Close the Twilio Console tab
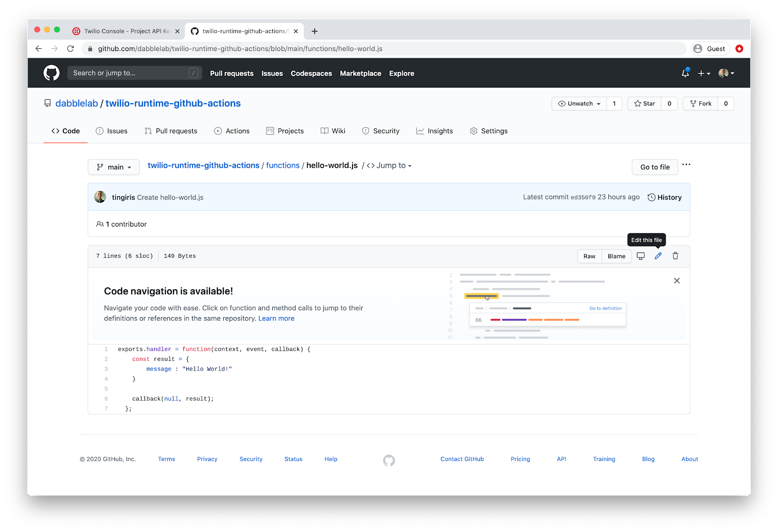The height and width of the screenshot is (532, 778). click(x=177, y=31)
